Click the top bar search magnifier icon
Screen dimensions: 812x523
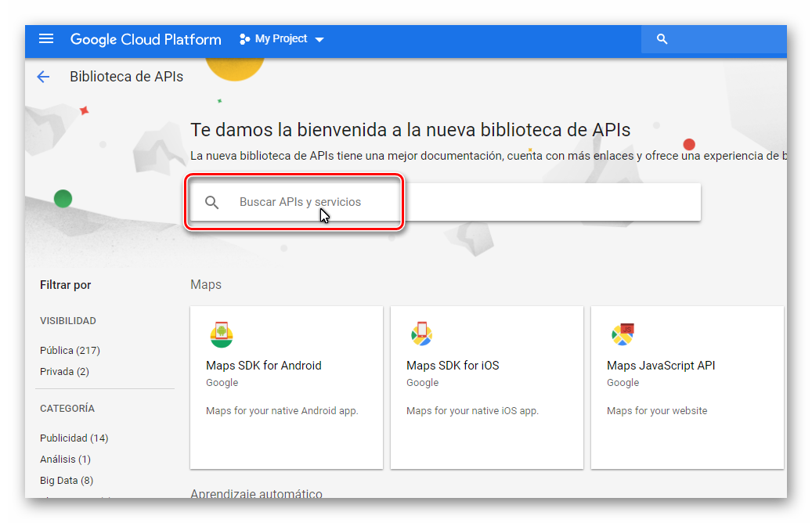(662, 39)
